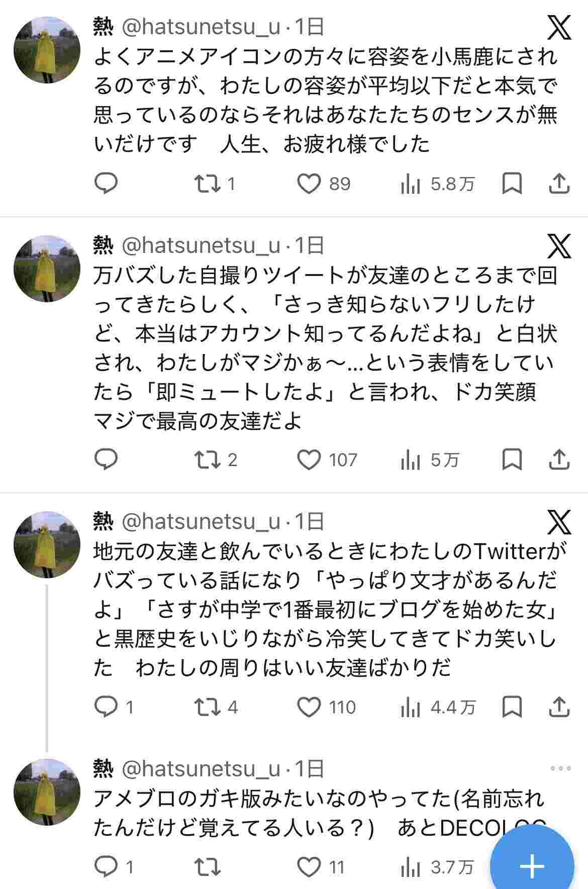Like the tweet with 89 likes
The width and height of the screenshot is (588, 889).
[309, 184]
